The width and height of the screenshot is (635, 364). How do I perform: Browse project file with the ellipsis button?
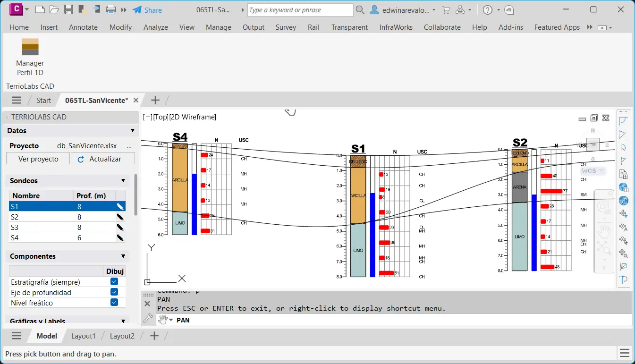tap(129, 146)
